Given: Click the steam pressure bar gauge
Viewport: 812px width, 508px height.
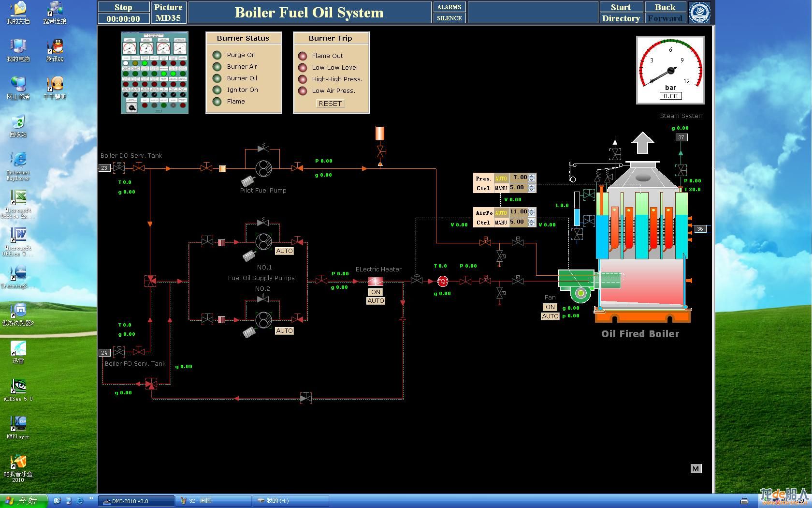Looking at the screenshot, I should click(670, 70).
